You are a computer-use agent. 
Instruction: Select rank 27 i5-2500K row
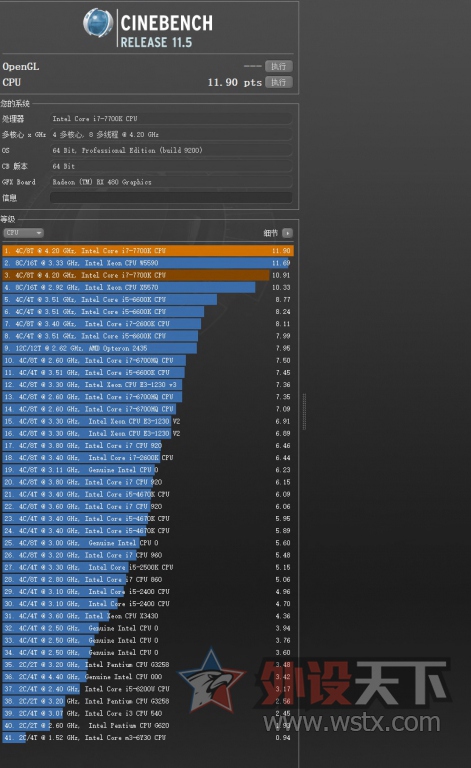tap(148, 568)
